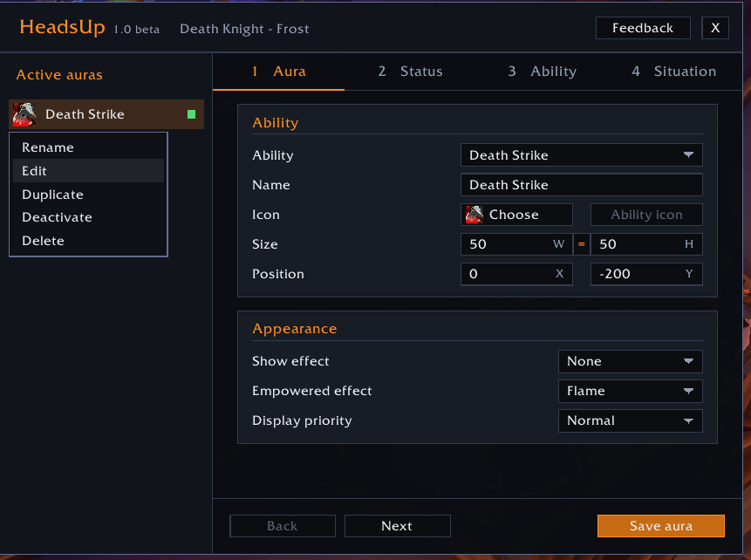Expand the Display priority dropdown

631,420
